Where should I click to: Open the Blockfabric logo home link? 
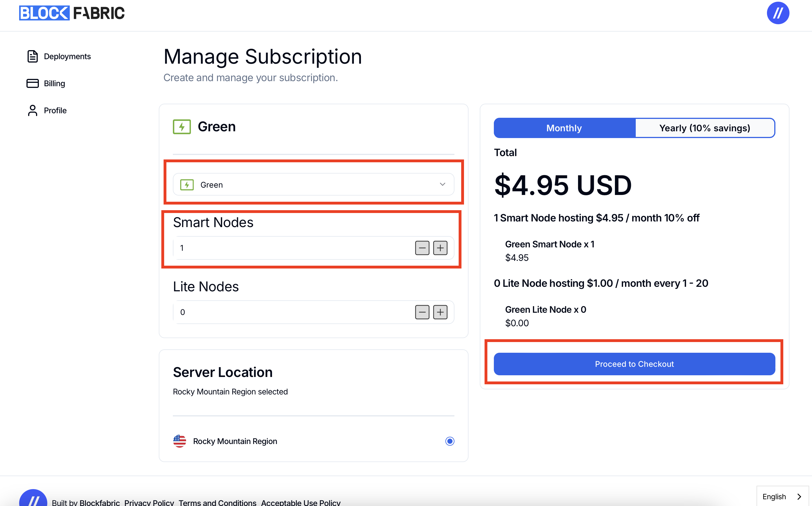coord(72,13)
